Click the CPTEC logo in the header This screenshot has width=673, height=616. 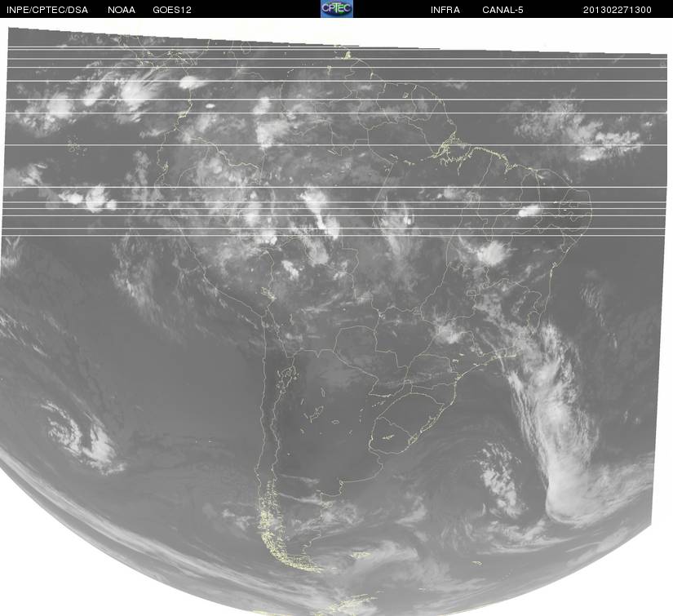pos(337,9)
